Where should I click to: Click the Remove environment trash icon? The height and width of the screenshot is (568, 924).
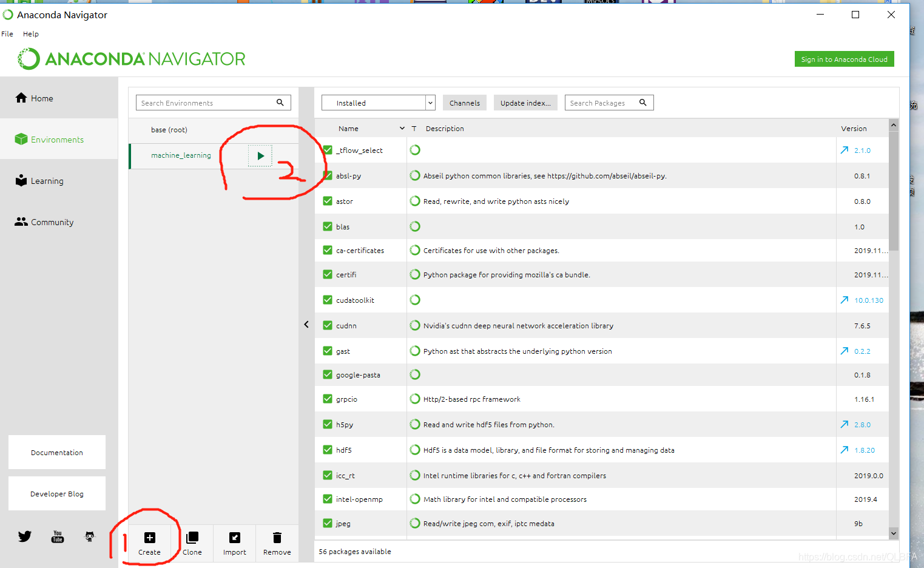tap(277, 538)
